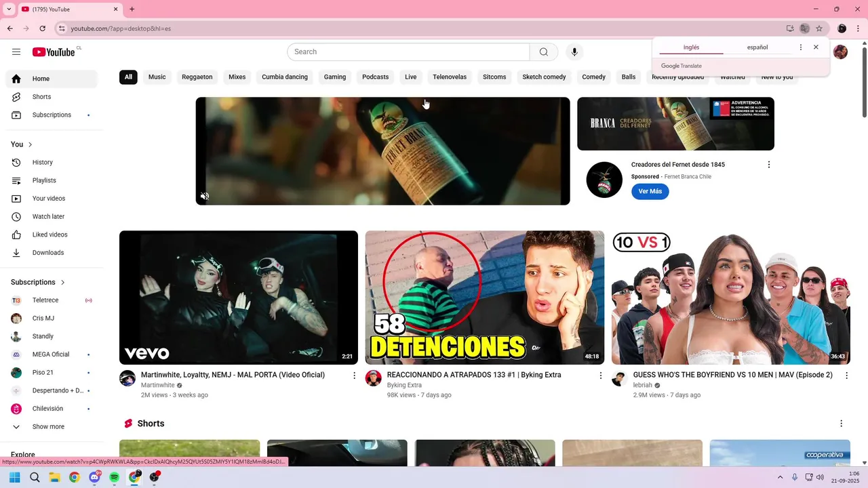Viewport: 868px width, 488px height.
Task: Select the All filter chip
Action: (x=128, y=77)
